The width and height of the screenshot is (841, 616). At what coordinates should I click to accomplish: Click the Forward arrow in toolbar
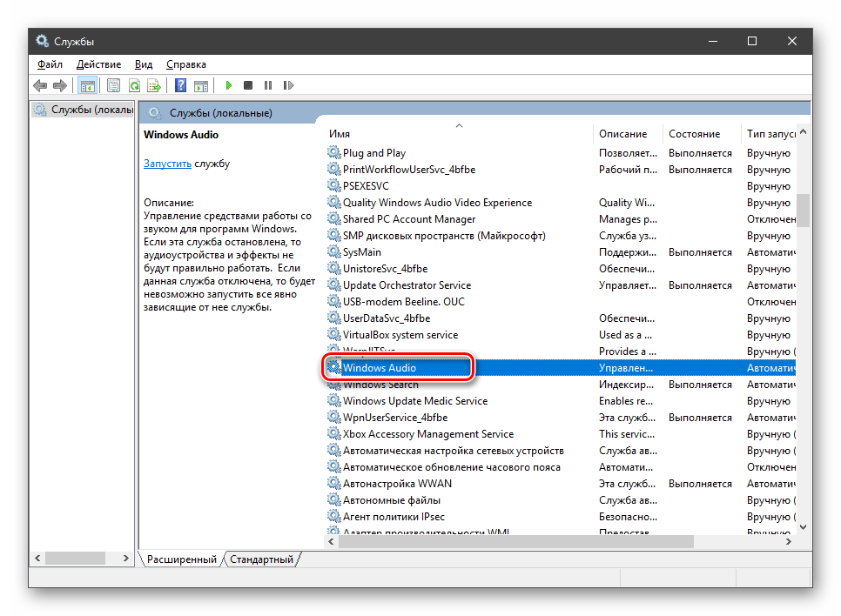click(59, 85)
